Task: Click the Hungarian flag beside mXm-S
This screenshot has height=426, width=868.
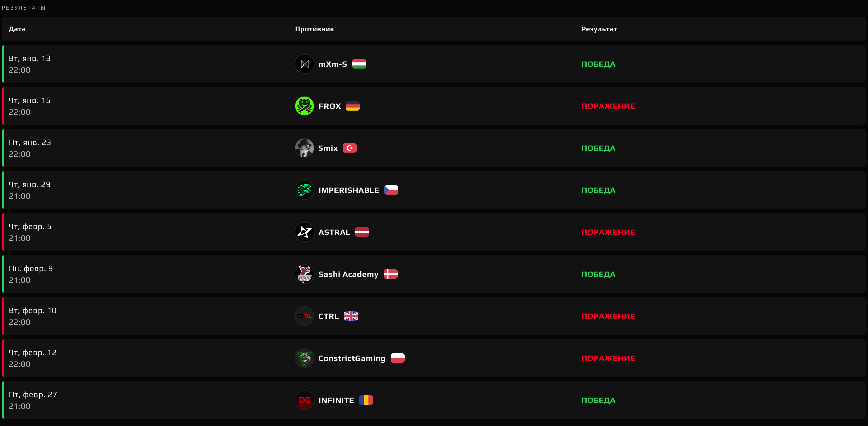Action: coord(359,64)
